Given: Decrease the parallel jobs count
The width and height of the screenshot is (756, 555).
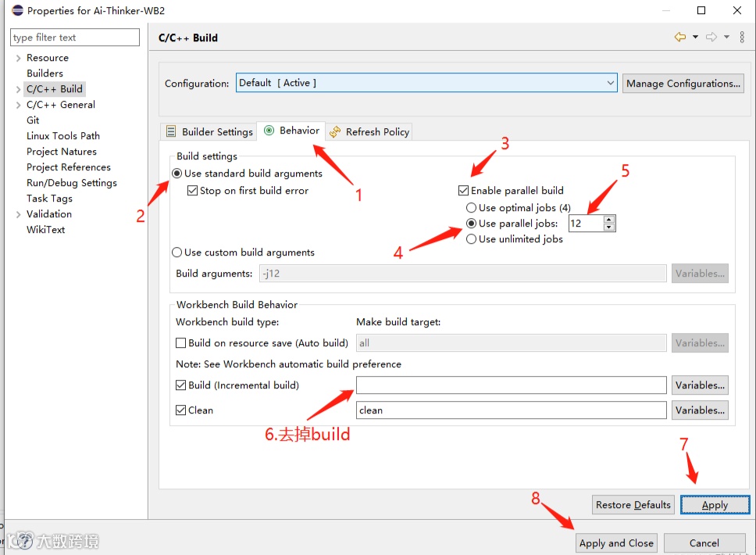Looking at the screenshot, I should 609,227.
